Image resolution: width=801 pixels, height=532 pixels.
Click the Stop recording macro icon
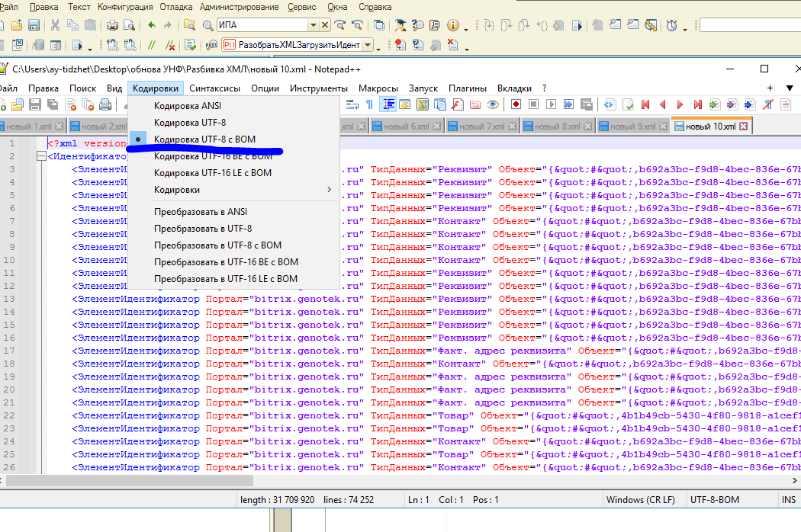click(x=533, y=104)
